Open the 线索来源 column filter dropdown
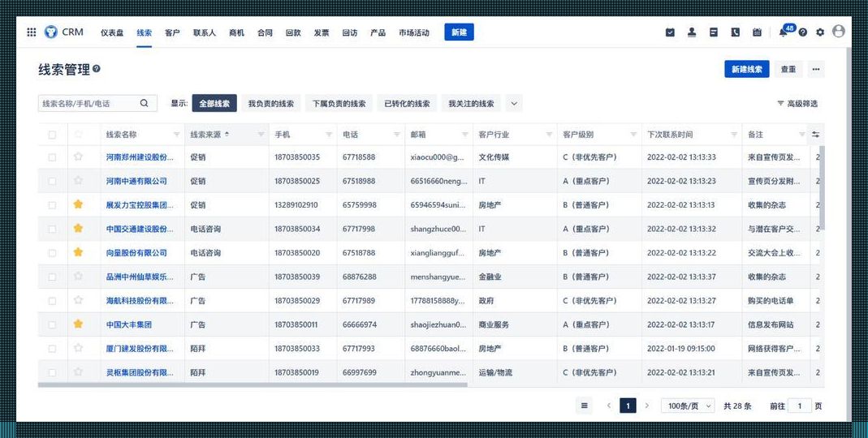Screen dimensions: 868x438 point(261,135)
